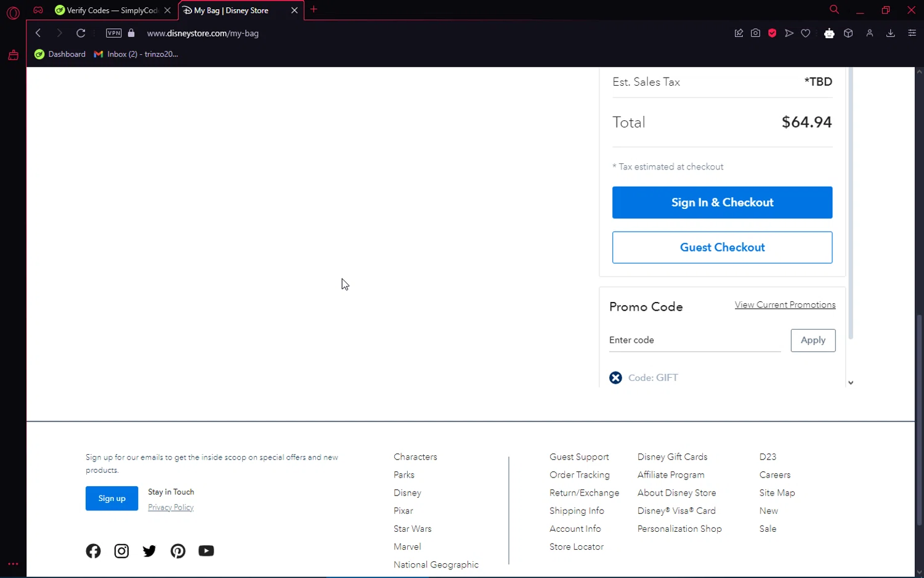Image resolution: width=924 pixels, height=578 pixels.
Task: Visit Disney Store Twitter page
Action: coord(150,551)
